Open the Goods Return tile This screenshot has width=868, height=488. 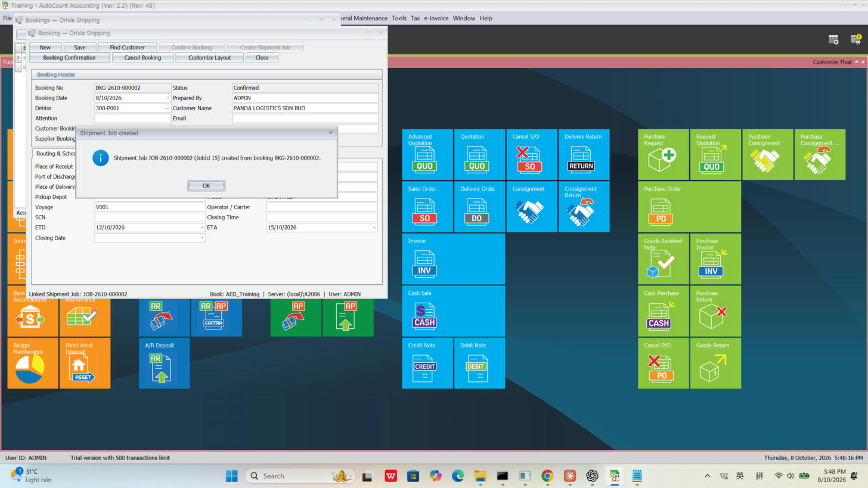(715, 363)
